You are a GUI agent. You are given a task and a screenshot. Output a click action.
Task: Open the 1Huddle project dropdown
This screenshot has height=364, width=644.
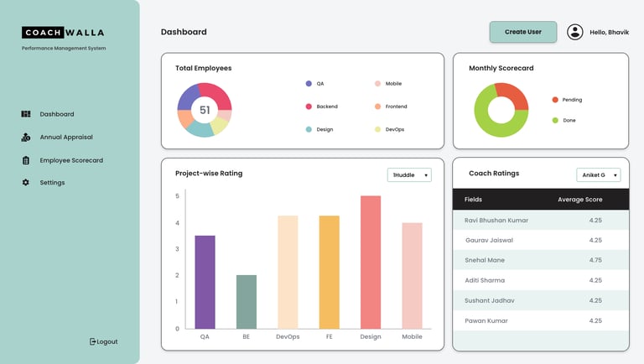[x=409, y=175]
